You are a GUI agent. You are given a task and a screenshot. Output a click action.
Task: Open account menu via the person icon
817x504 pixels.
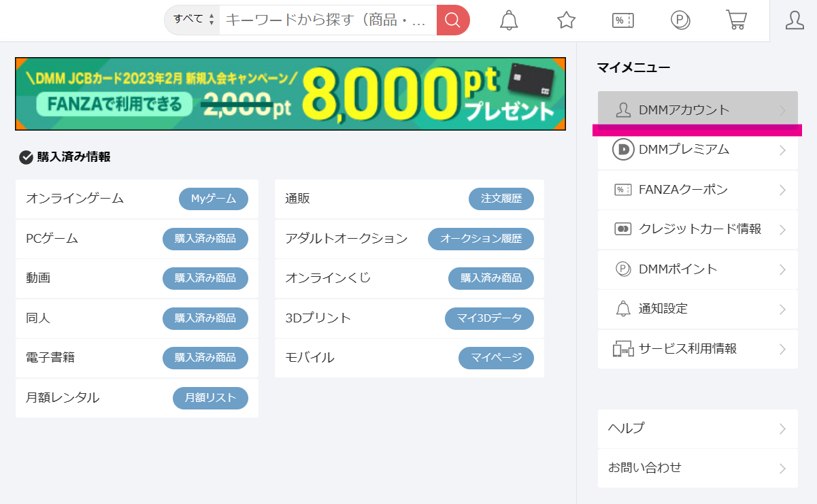[793, 20]
